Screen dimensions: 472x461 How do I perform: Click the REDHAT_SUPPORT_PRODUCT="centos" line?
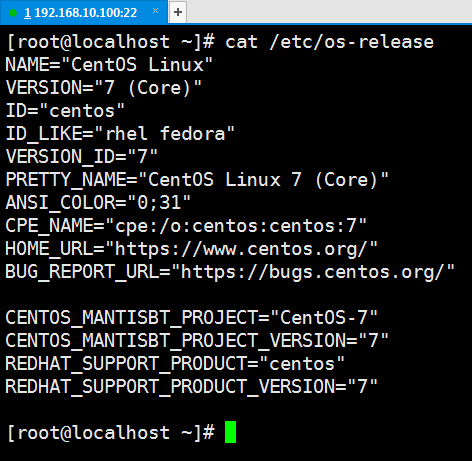tap(175, 363)
